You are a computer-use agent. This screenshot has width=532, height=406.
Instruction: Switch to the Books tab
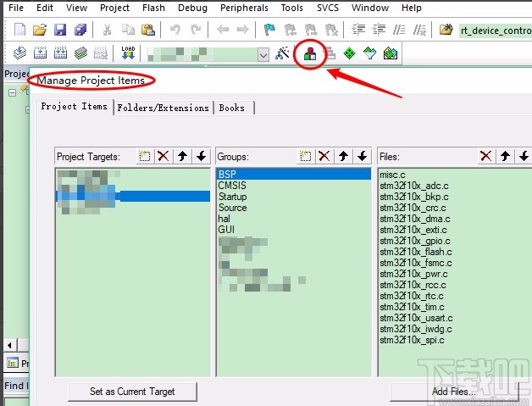232,108
